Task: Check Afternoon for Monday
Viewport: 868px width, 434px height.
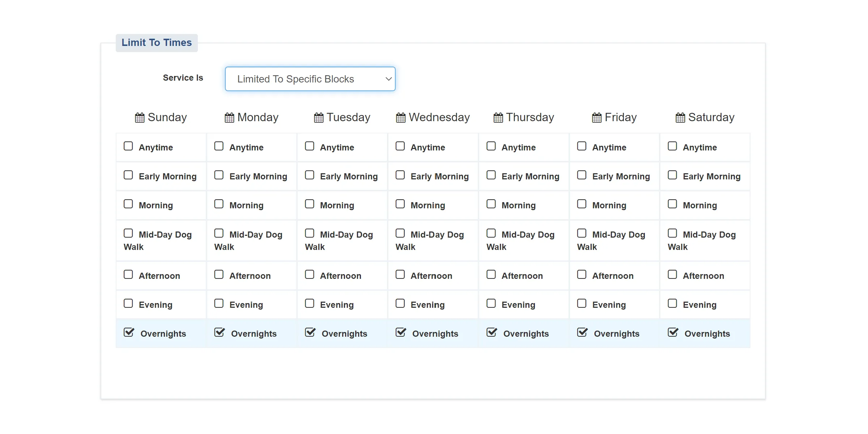Action: click(219, 275)
